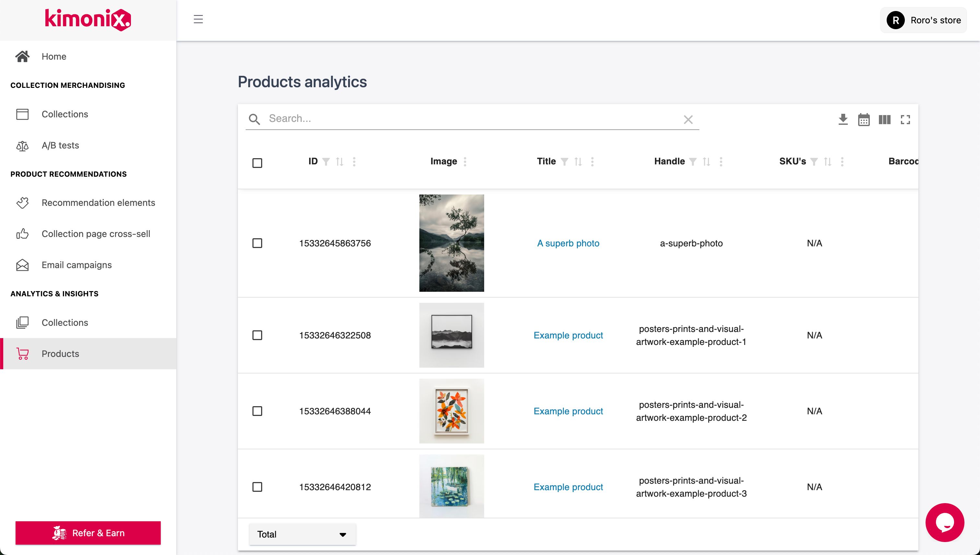
Task: Enter fullscreen via the expand icon
Action: [906, 119]
